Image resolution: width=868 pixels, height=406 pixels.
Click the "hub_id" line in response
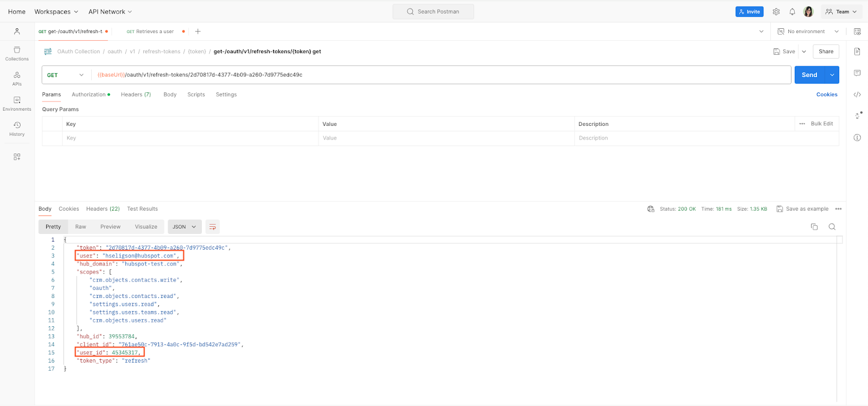[x=107, y=337]
